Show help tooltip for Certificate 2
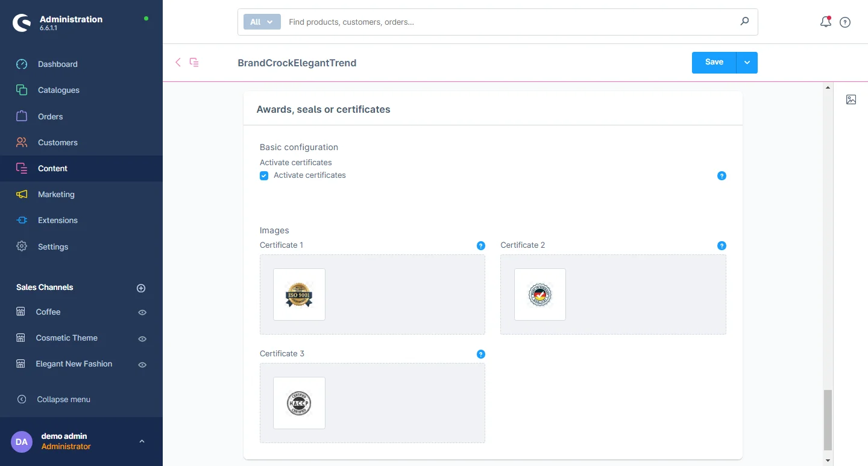The height and width of the screenshot is (466, 868). 722,245
